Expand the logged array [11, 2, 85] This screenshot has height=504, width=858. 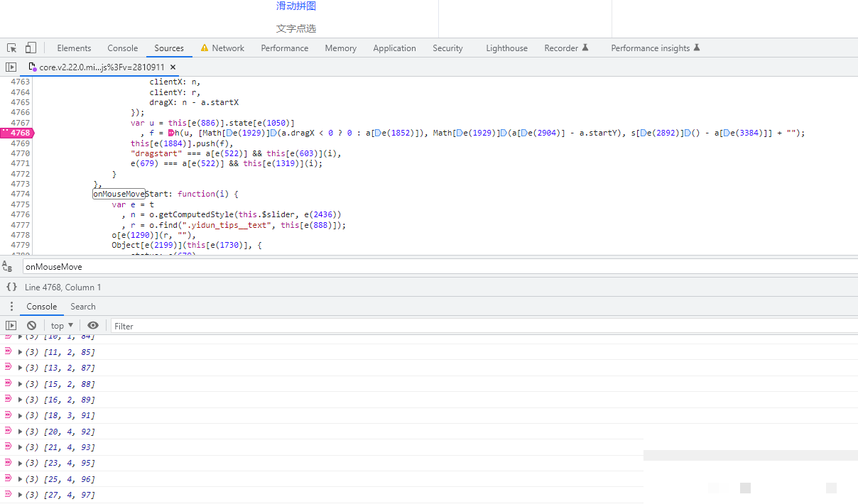(21, 352)
